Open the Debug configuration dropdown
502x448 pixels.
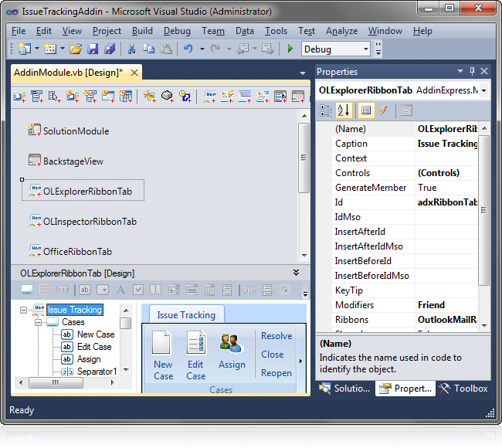pos(366,49)
